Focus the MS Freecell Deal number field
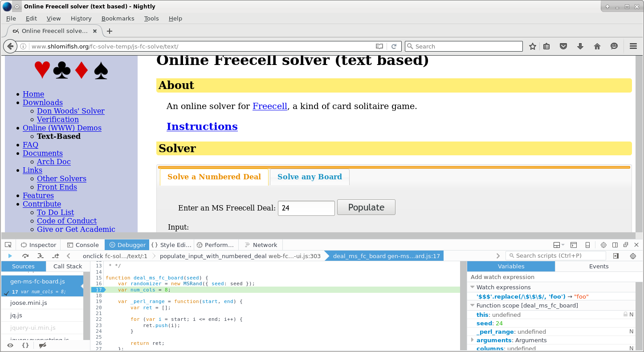The width and height of the screenshot is (644, 352). click(306, 208)
